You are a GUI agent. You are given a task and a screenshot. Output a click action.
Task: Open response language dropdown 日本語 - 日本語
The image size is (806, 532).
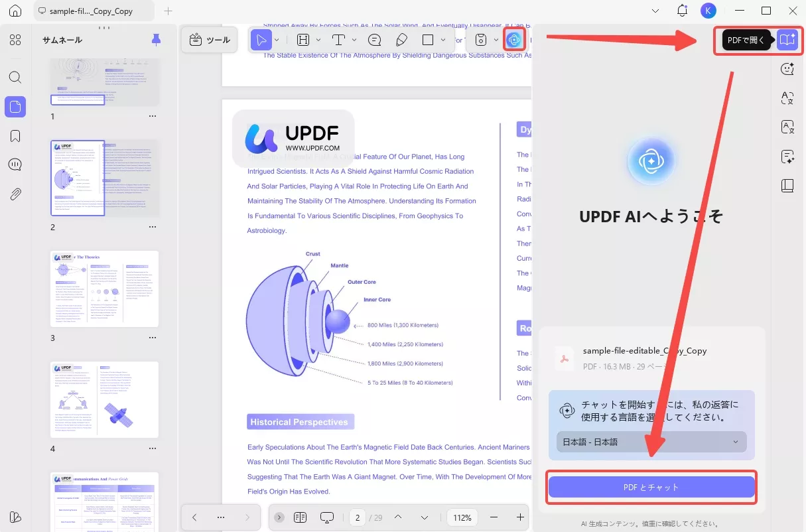pos(651,442)
